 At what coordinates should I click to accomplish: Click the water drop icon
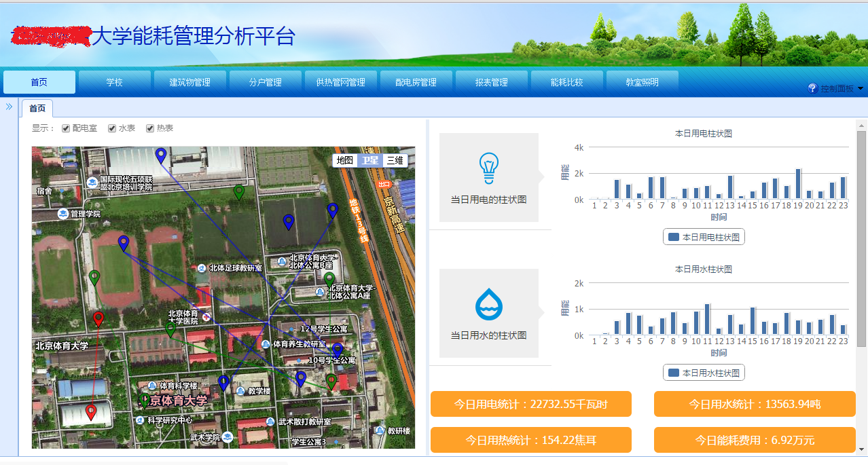[x=488, y=304]
